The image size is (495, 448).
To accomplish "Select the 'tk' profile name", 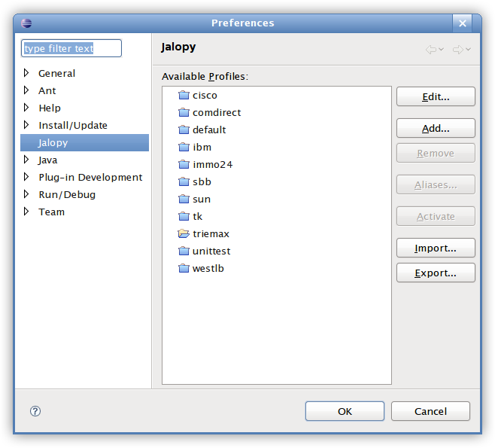I will click(x=197, y=217).
